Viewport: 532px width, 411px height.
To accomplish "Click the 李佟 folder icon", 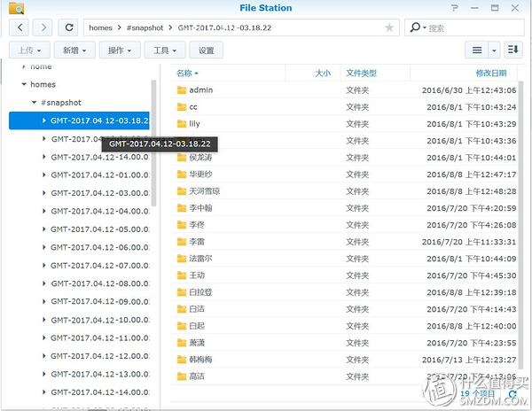I will pyautogui.click(x=182, y=225).
